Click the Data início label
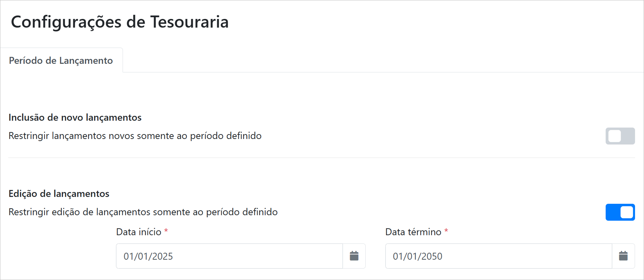This screenshot has width=644, height=280. click(138, 232)
